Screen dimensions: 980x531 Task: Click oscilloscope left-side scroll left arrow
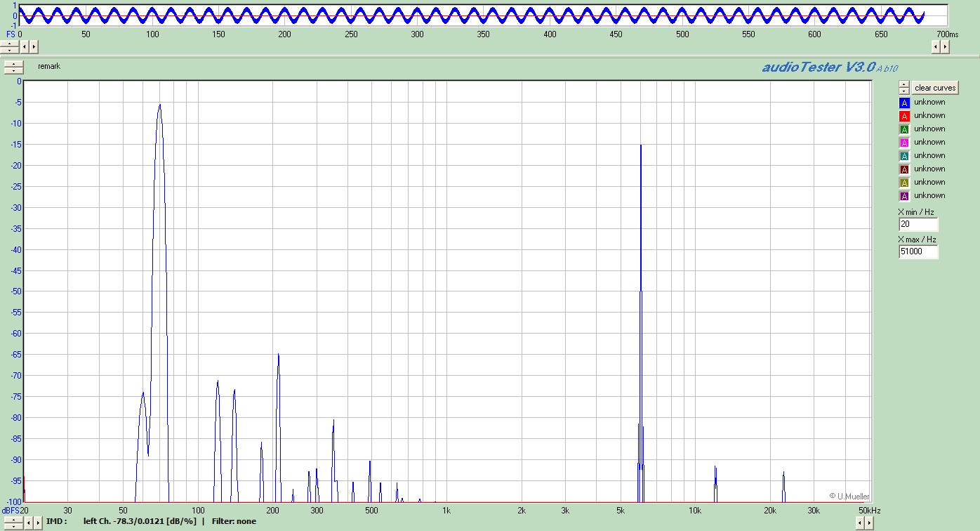25,46
